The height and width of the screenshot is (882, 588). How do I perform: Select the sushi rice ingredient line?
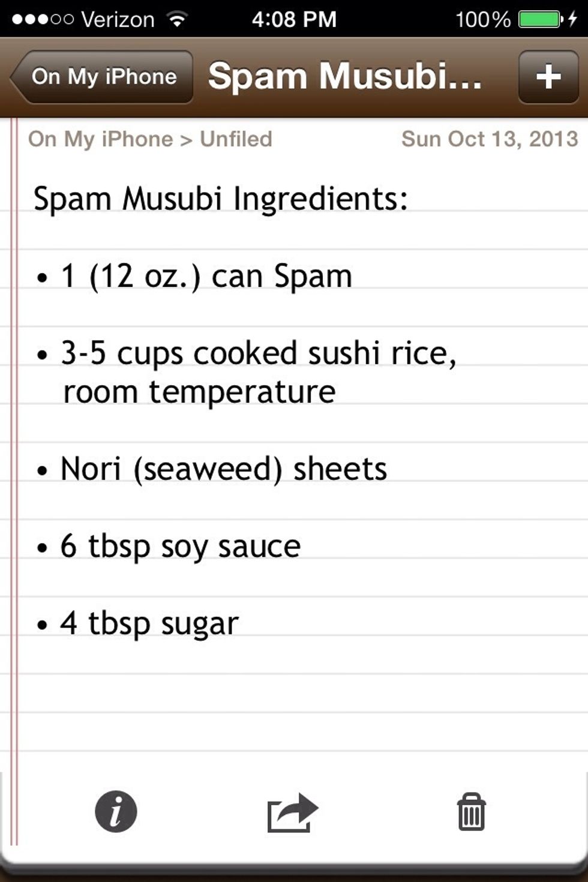[x=258, y=354]
